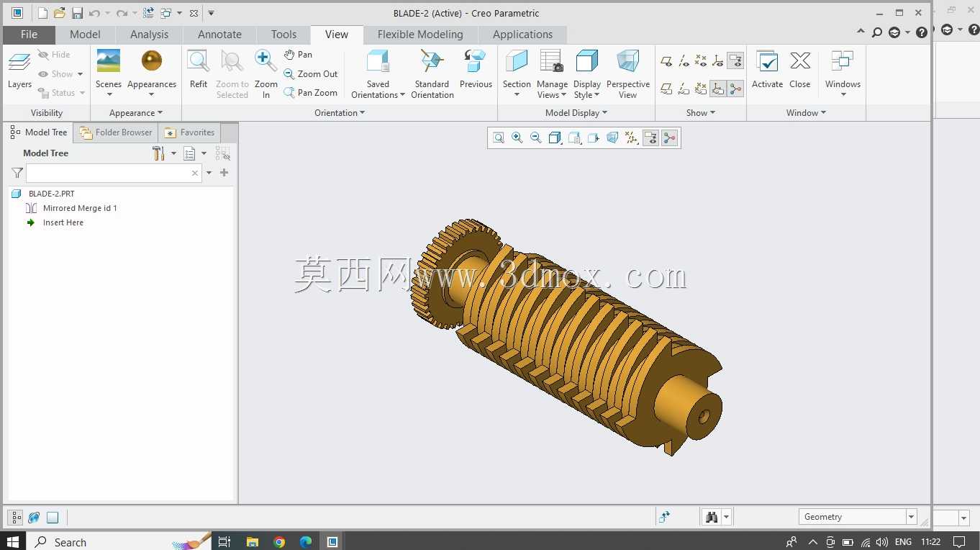Expand the Model Display group menu
This screenshot has width=980, height=550.
coord(576,113)
